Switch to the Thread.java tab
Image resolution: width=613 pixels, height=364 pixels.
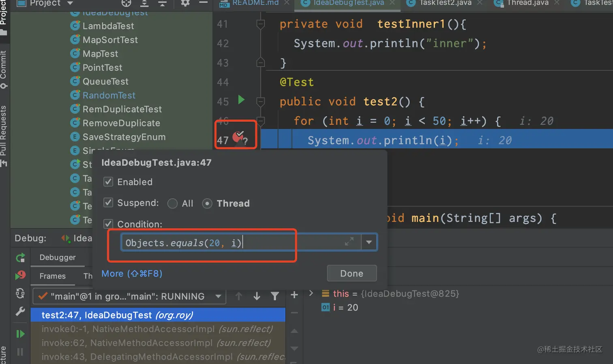click(527, 3)
